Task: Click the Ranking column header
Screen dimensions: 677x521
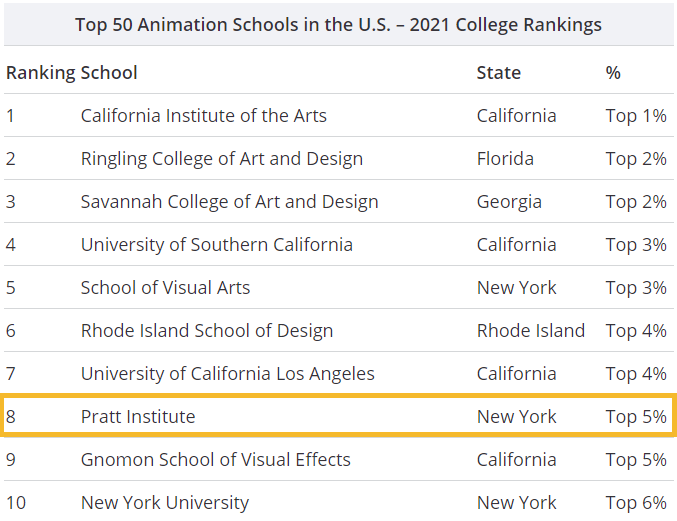Action: pos(40,72)
